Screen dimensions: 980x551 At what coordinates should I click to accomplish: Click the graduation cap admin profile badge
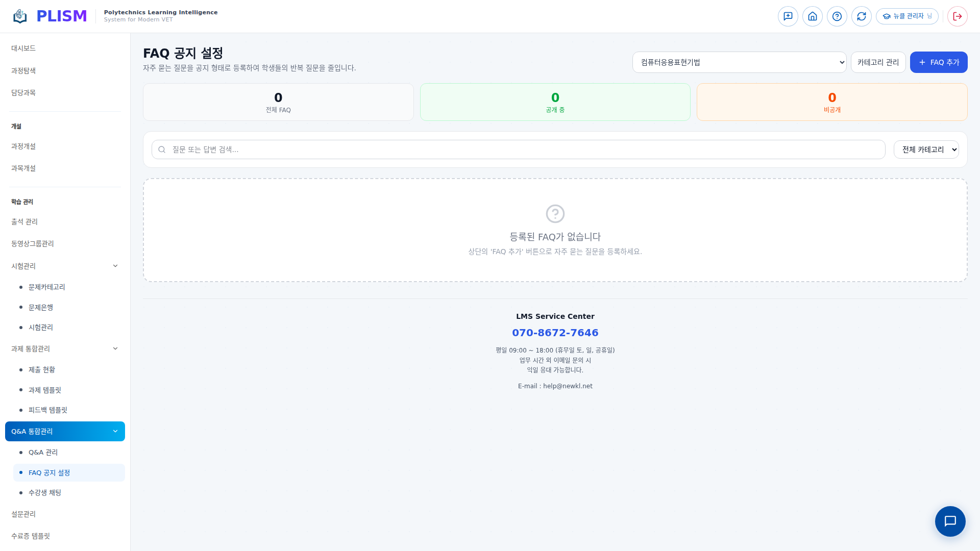click(x=906, y=16)
